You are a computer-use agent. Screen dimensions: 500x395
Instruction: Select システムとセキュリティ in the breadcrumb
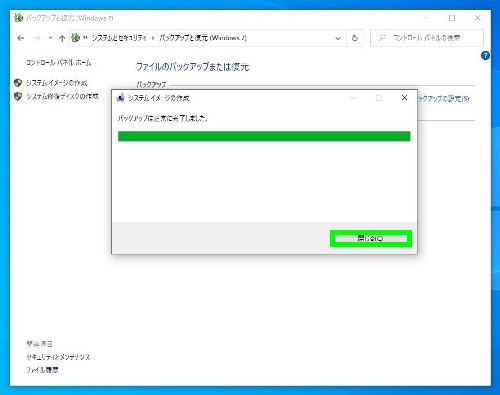(119, 38)
